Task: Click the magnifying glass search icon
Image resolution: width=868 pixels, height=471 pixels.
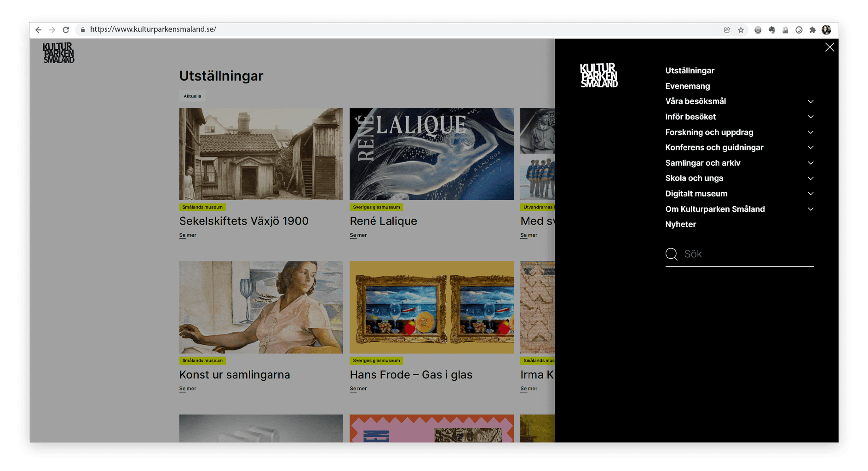Action: [x=672, y=254]
